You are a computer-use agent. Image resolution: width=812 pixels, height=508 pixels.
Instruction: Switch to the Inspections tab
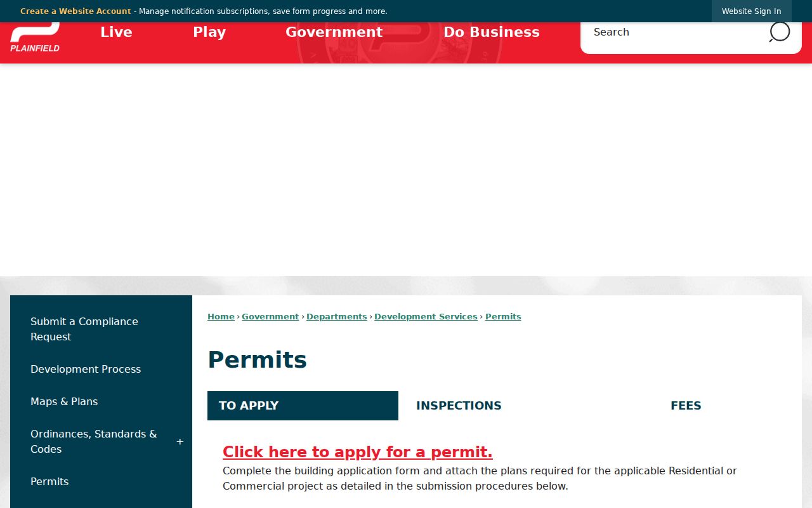459,406
